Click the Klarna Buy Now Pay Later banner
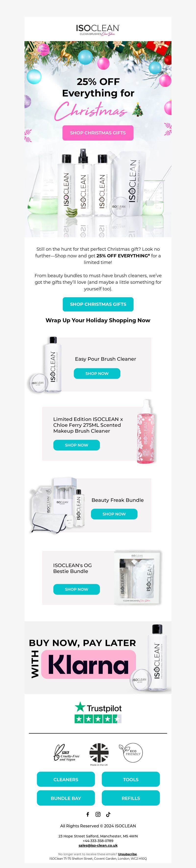This screenshot has height=868, width=196. point(98,657)
